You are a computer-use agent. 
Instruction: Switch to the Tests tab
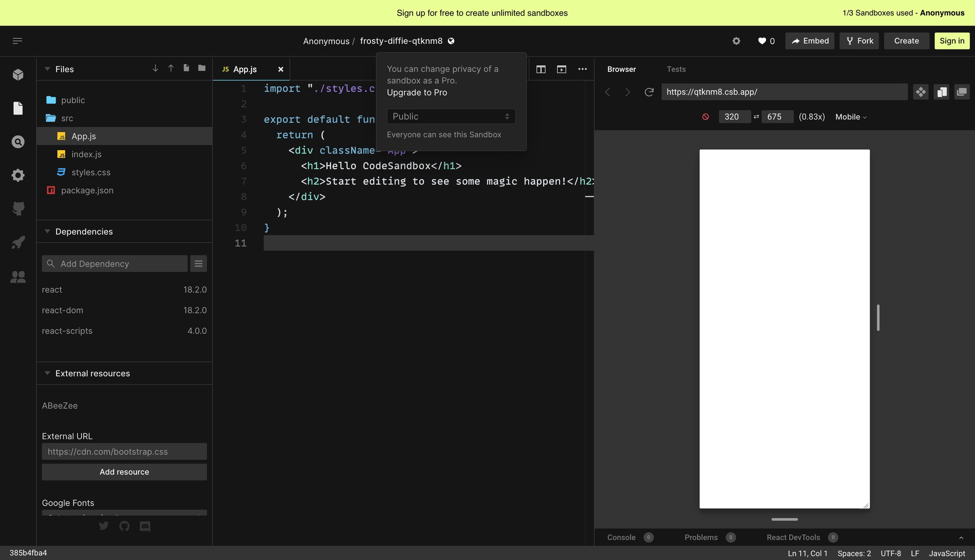click(x=676, y=69)
